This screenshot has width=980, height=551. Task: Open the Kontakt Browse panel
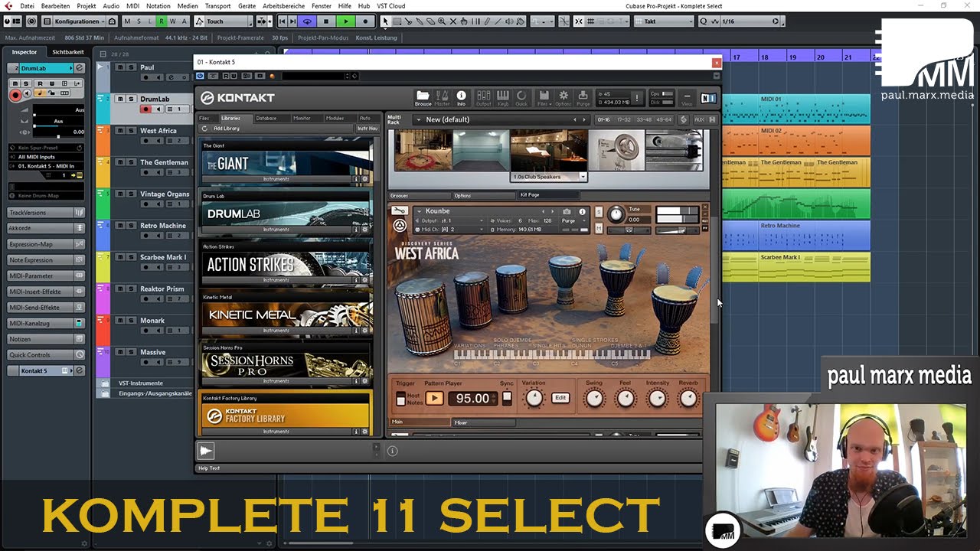coord(423,98)
